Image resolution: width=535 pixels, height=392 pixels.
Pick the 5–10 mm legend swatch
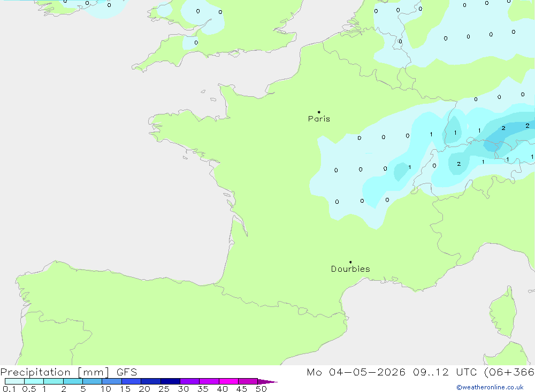93,381
